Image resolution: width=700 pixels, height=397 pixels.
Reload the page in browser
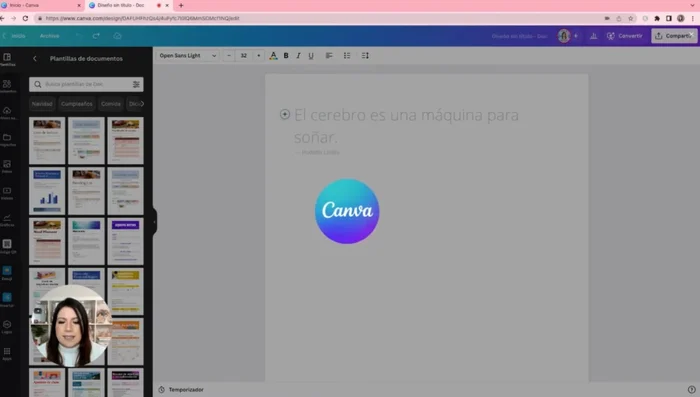coord(25,18)
